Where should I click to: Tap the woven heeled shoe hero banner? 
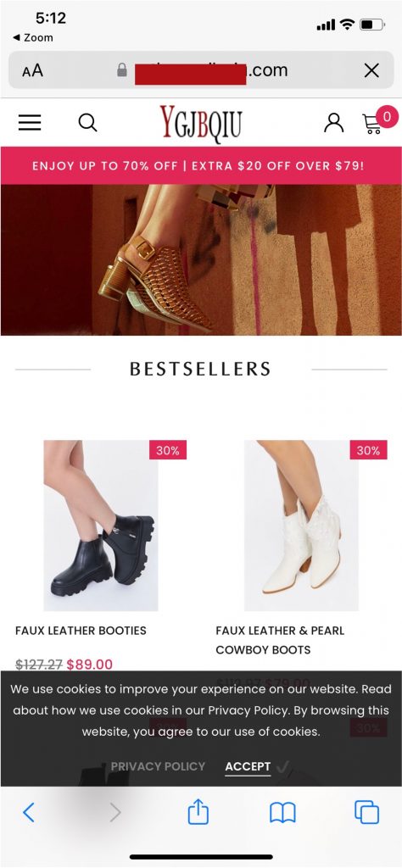201,260
